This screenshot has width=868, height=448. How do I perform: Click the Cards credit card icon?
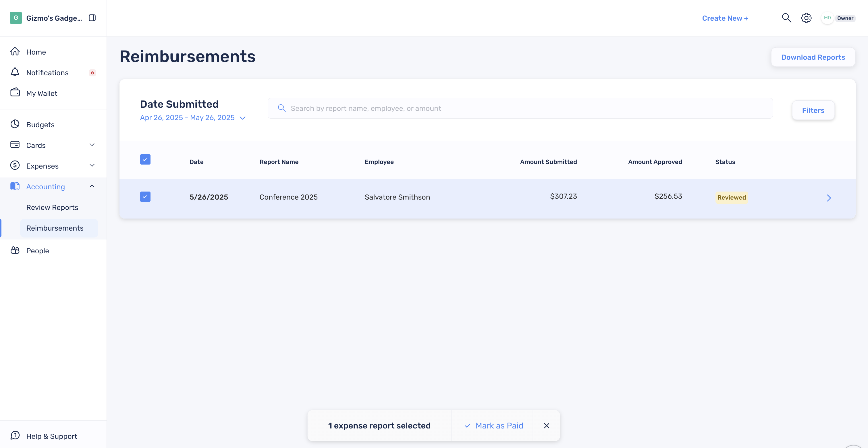coord(15,145)
